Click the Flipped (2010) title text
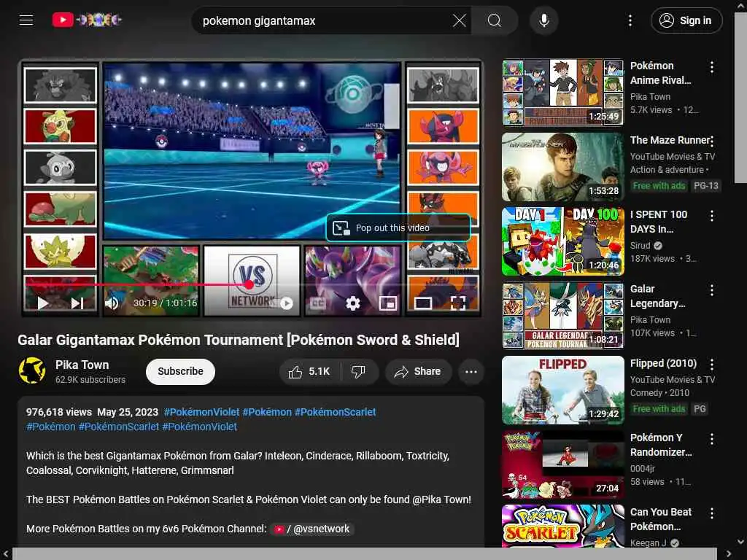 tap(663, 363)
